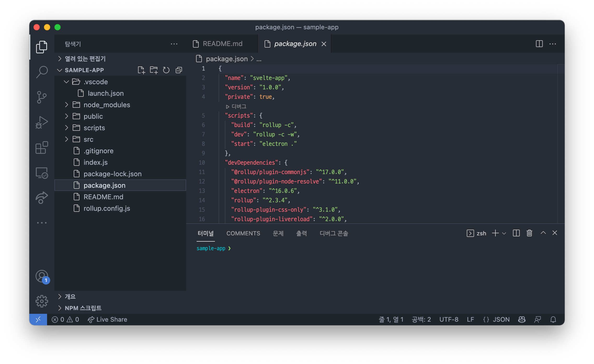Collapse all folders in explorer
This screenshot has height=364, width=594.
pyautogui.click(x=179, y=70)
